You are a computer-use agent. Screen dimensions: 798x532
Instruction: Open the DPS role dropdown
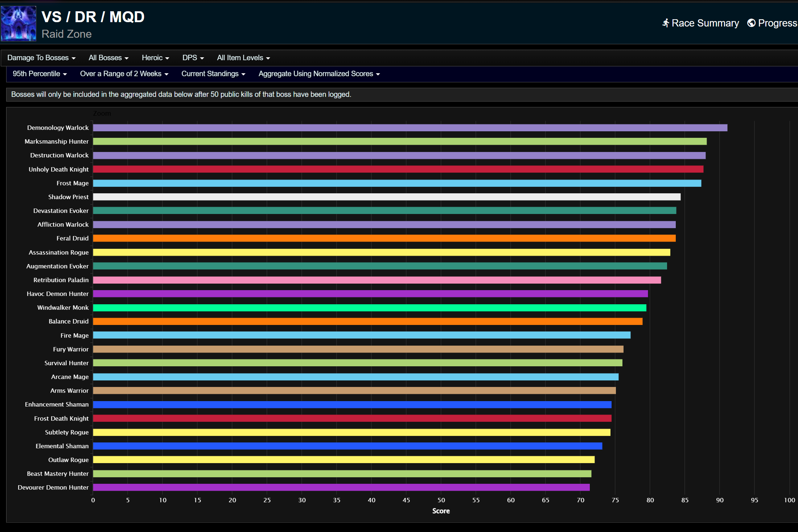click(x=193, y=58)
